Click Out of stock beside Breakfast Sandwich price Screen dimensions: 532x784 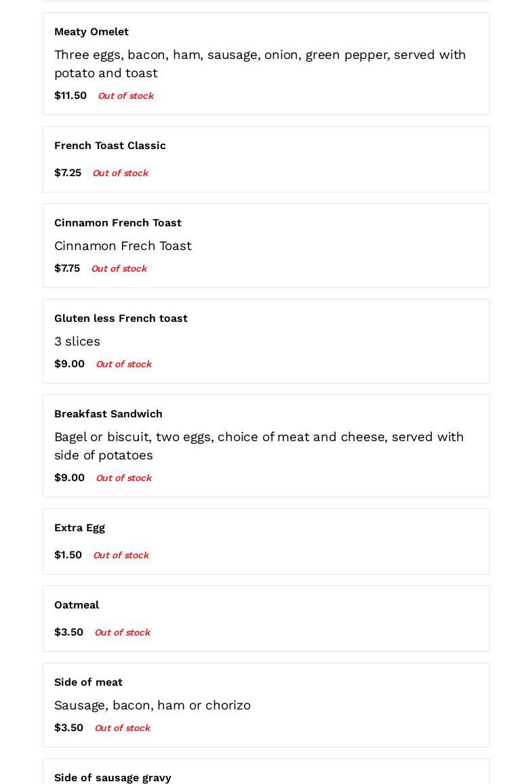coord(123,478)
